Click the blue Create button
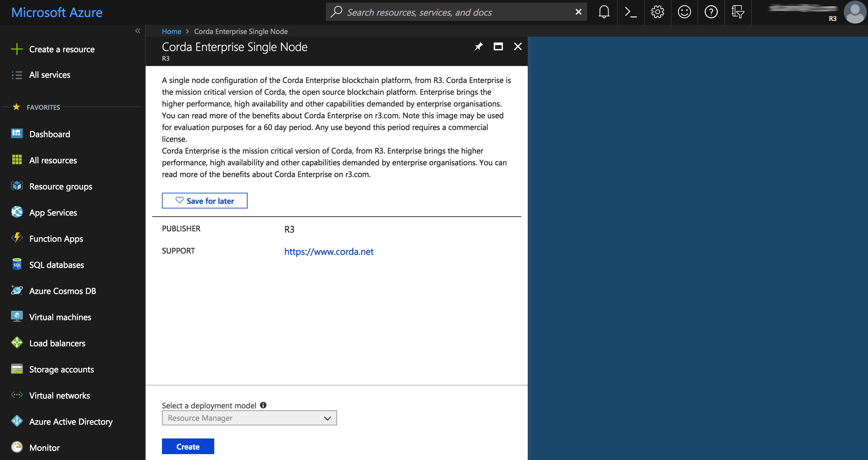The width and height of the screenshot is (868, 460). click(x=188, y=447)
